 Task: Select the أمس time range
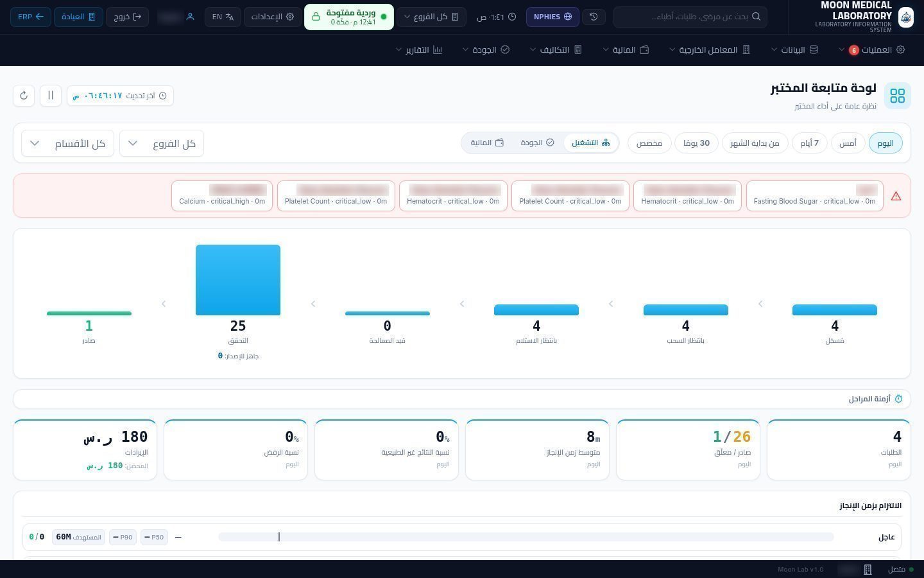pyautogui.click(x=848, y=143)
